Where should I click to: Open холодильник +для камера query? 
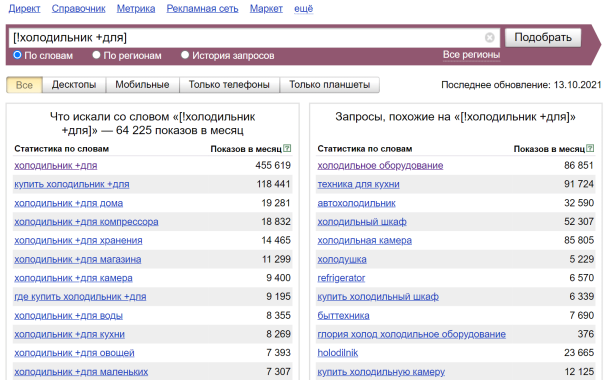[73, 278]
